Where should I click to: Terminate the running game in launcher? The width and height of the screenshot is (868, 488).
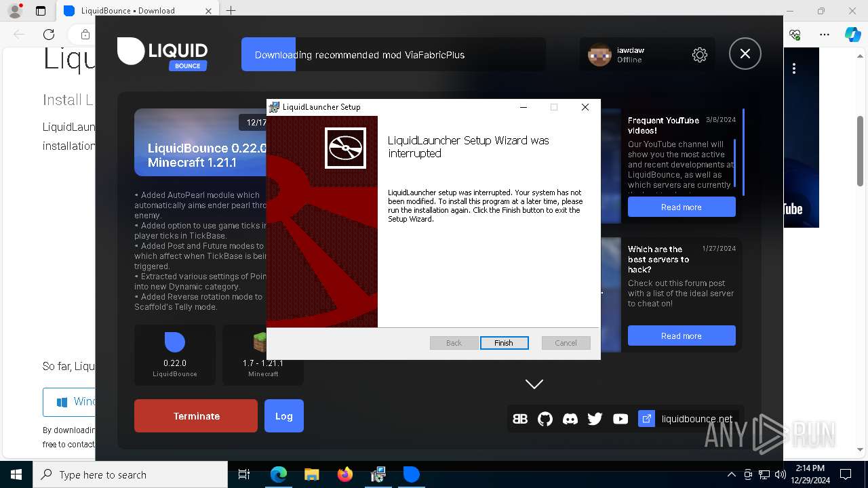(196, 416)
